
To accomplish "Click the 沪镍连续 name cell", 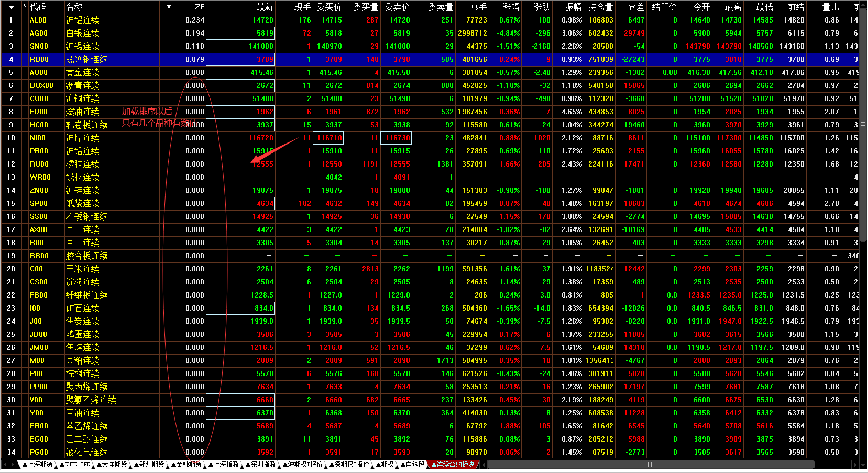I will [83, 138].
